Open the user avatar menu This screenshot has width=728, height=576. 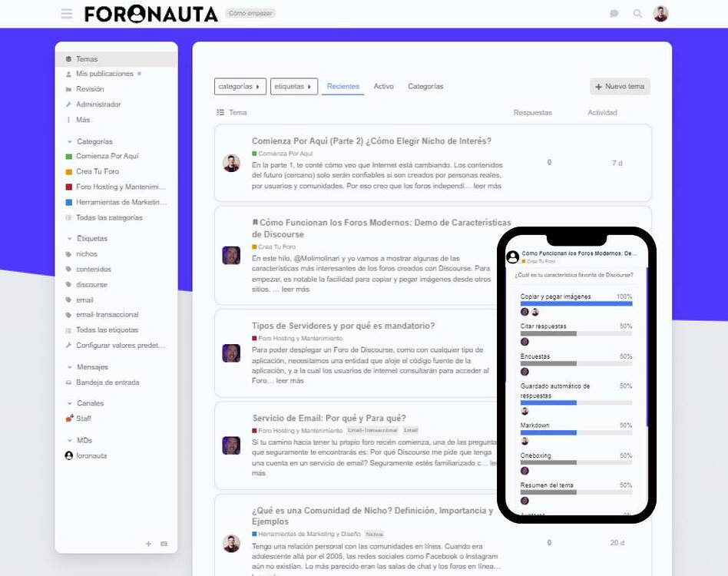(x=661, y=13)
